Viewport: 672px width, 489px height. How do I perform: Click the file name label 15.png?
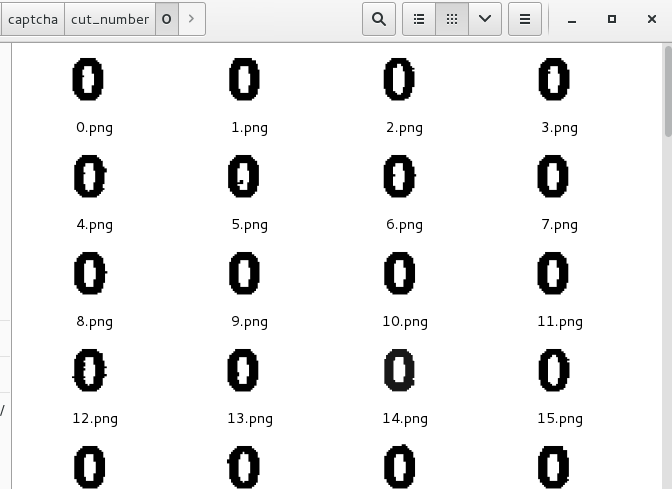point(560,419)
